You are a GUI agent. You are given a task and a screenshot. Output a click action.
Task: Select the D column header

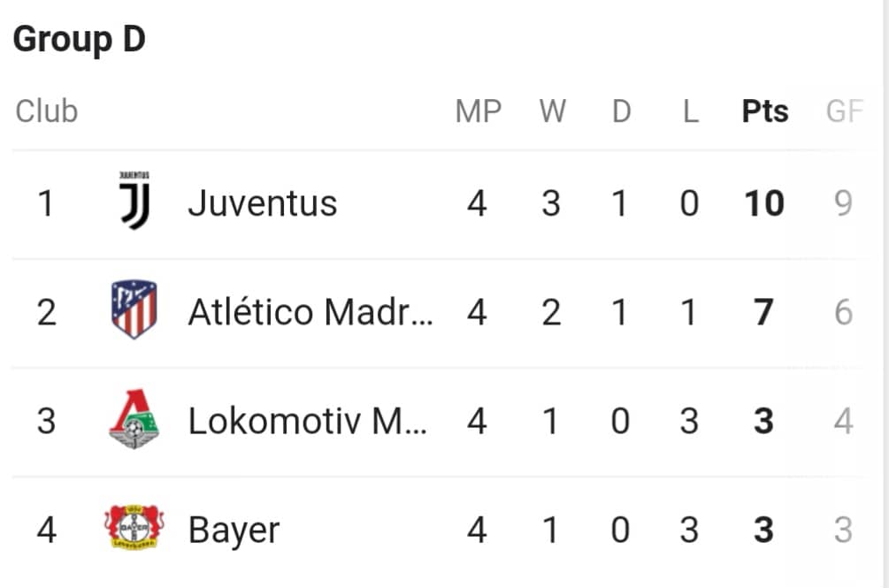(x=621, y=111)
